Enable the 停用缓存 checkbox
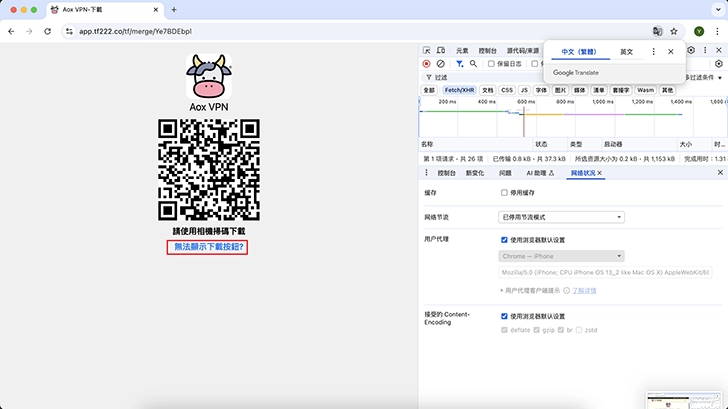The height and width of the screenshot is (409, 728). tap(504, 192)
